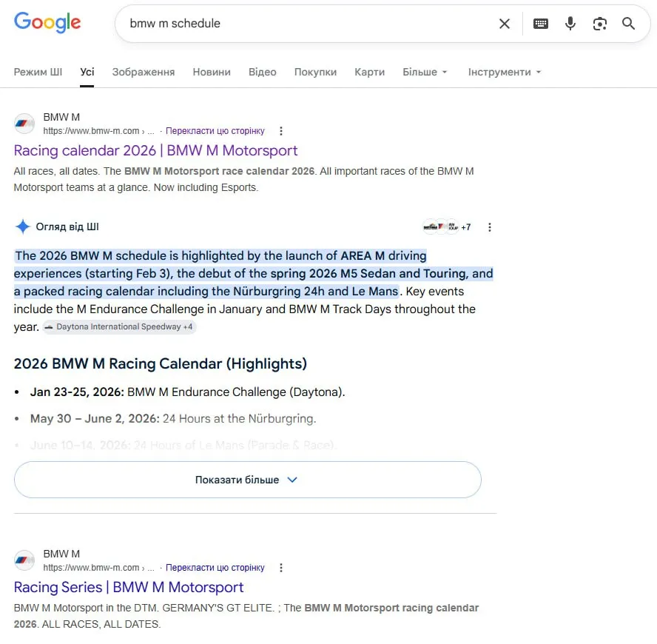657x644 pixels.
Task: Expand the Більше dropdown
Action: click(x=425, y=72)
